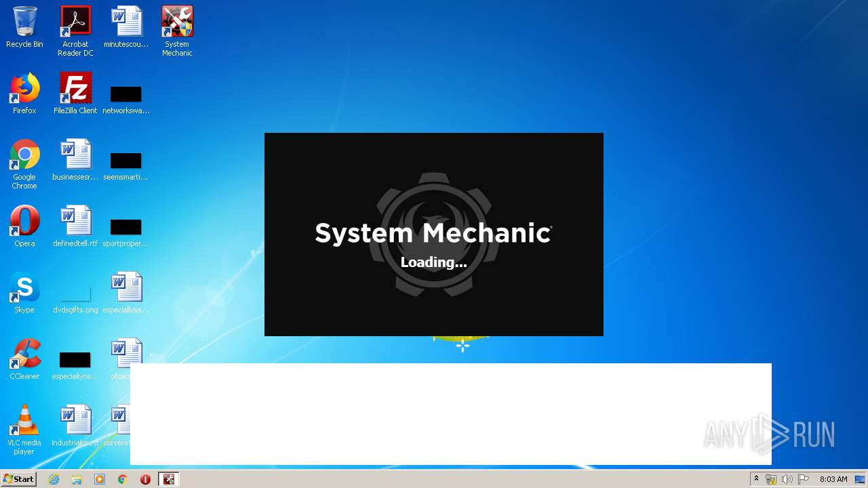Open the volume control tray icon
868x488 pixels.
[x=787, y=479]
